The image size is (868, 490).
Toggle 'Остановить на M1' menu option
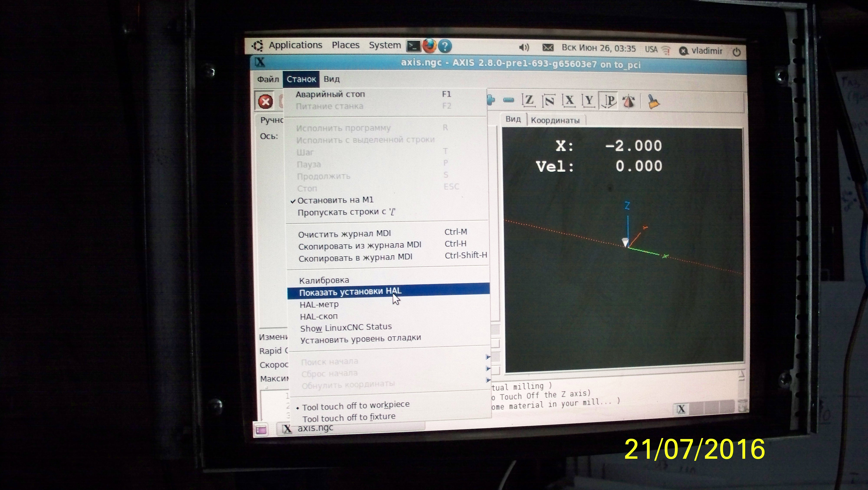[x=335, y=200]
